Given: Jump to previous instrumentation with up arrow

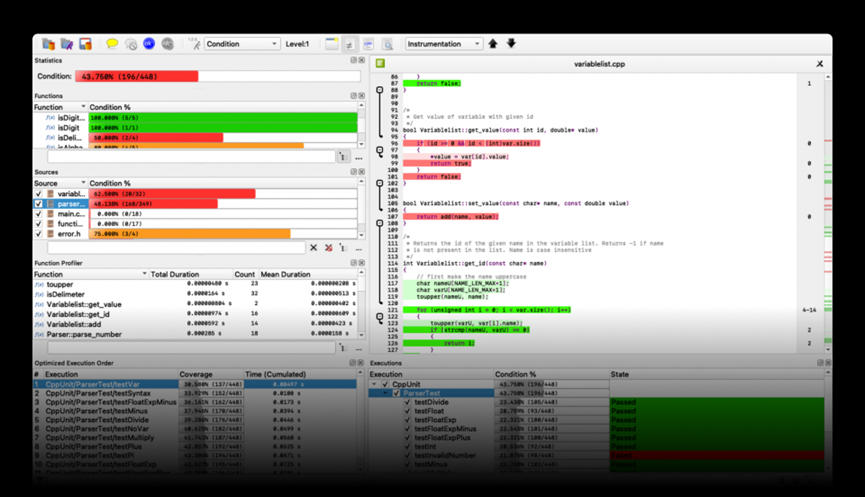Looking at the screenshot, I should [x=493, y=44].
